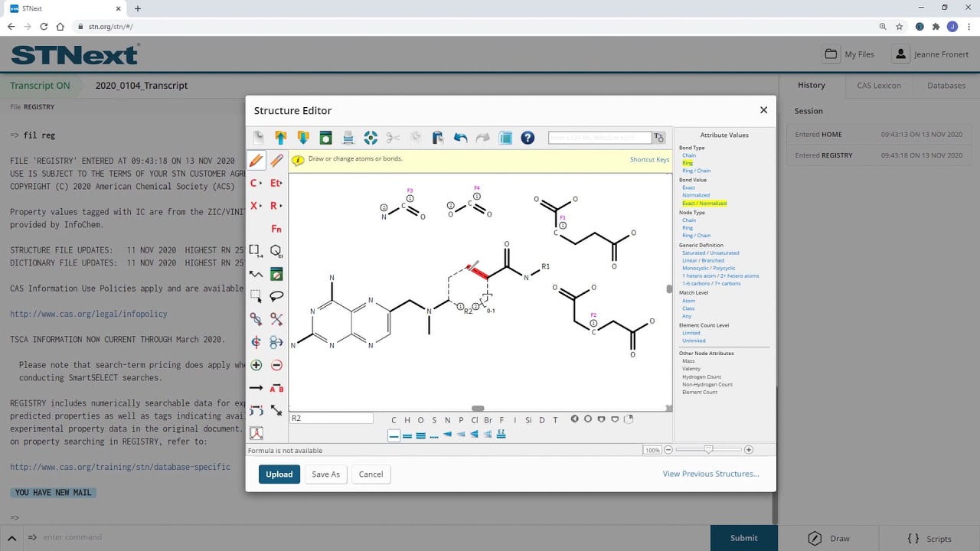Set Bond Type to Ring

(688, 163)
